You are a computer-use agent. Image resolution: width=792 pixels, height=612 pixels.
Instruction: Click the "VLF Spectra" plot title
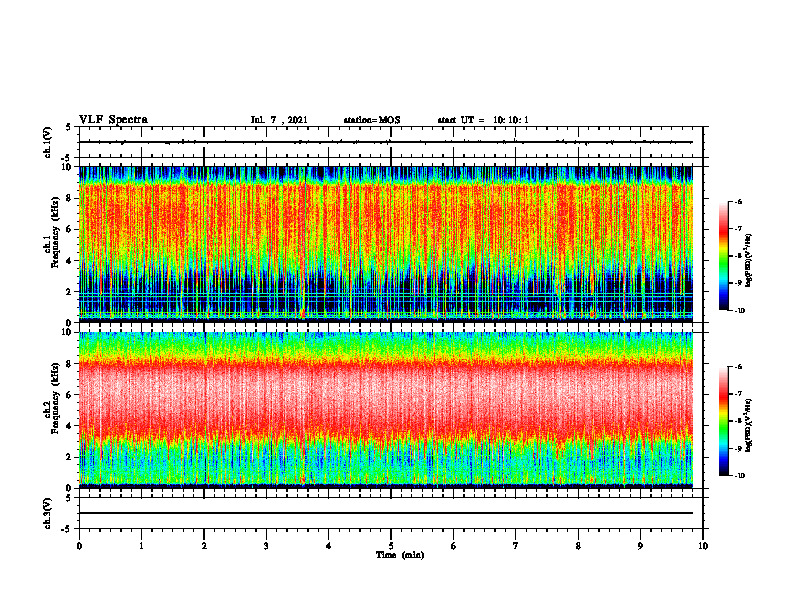113,120
